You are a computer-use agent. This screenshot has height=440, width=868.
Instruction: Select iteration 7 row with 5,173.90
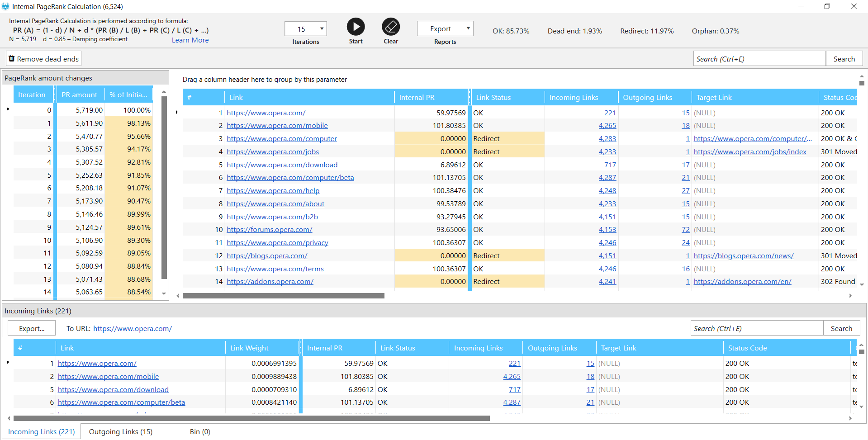(83, 201)
